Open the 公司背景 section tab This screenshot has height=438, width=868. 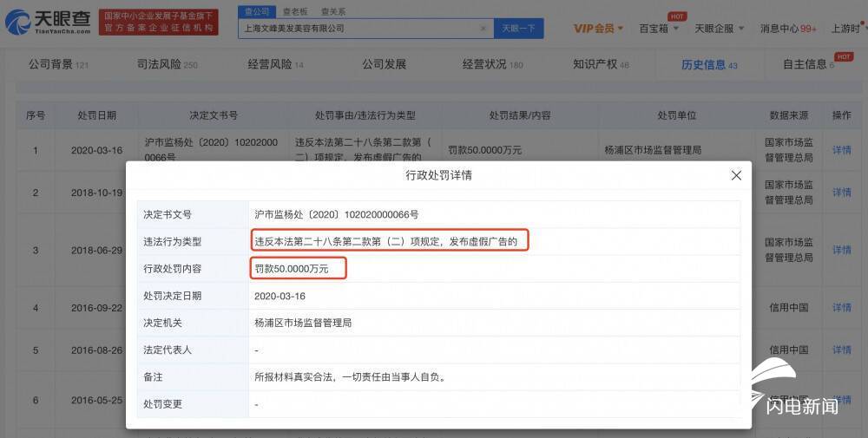[58, 65]
